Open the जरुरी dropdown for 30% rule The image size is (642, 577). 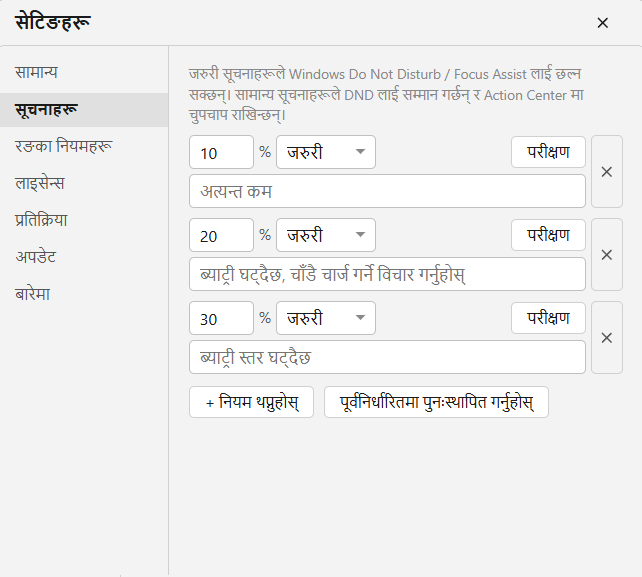click(x=326, y=318)
